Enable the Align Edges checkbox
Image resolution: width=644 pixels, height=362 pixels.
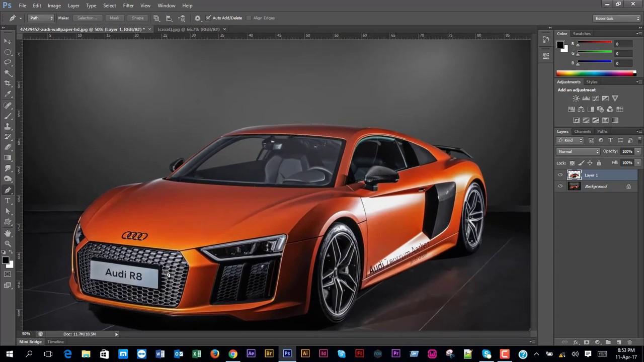[x=249, y=18]
